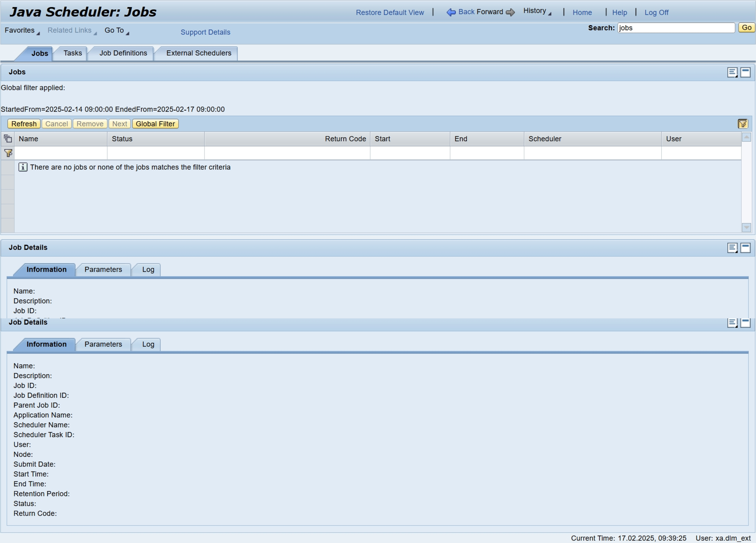Click select-all rows icon in table header

8,139
